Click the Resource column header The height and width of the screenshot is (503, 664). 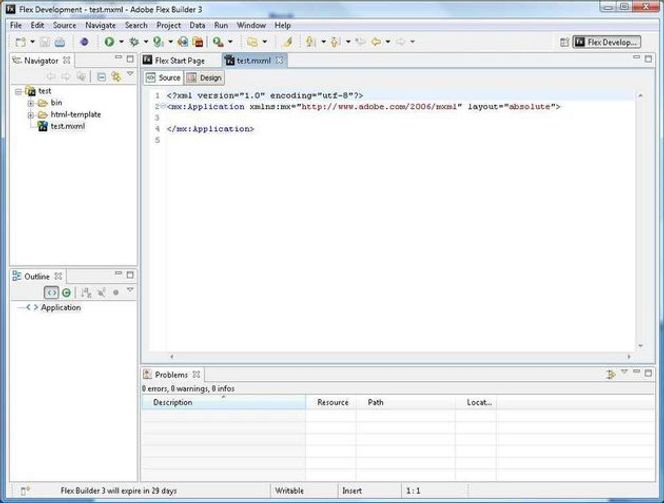click(x=332, y=402)
